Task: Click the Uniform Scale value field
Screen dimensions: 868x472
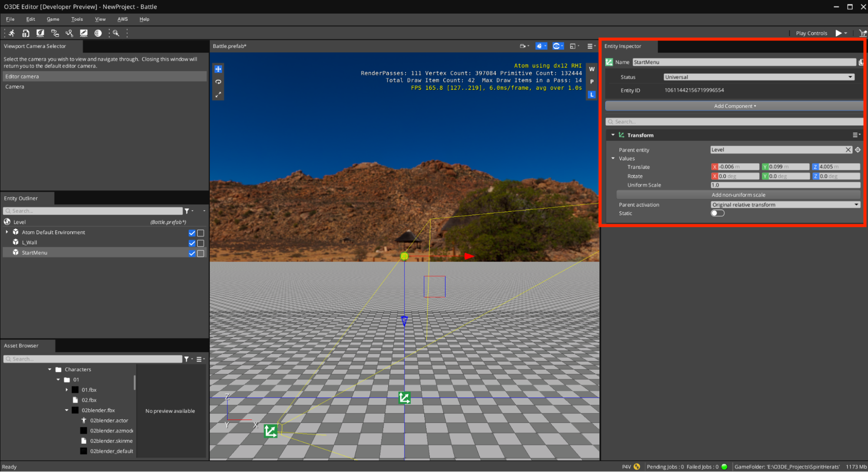Action: point(785,185)
